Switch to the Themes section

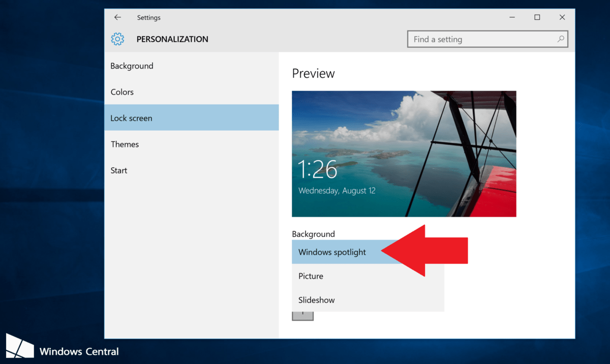point(125,144)
